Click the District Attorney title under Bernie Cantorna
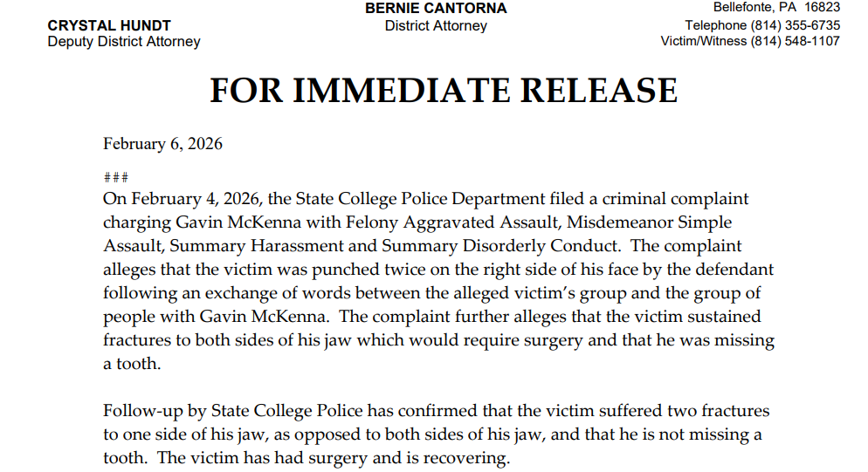868x472 pixels. tap(436, 26)
